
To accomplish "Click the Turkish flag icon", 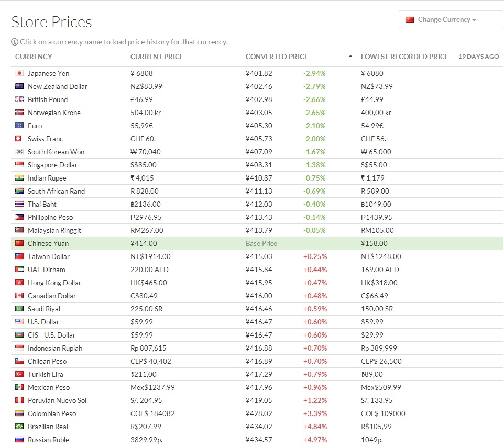I will click(x=19, y=374).
